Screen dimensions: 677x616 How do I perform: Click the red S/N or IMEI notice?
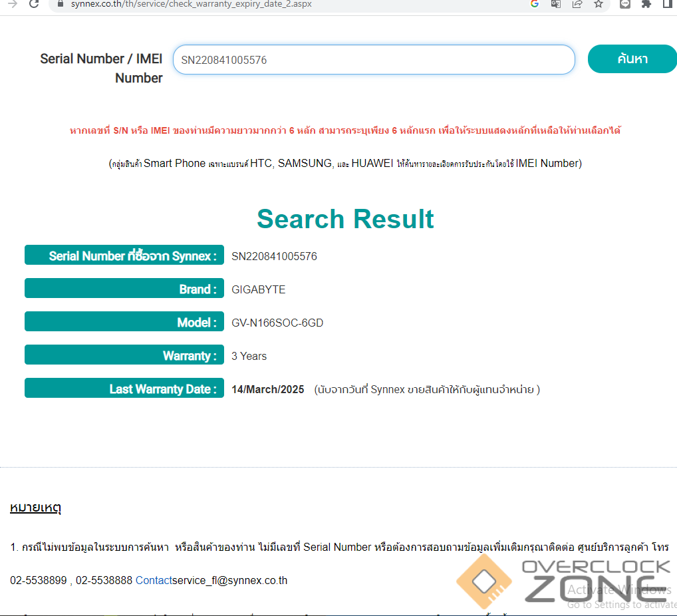345,130
